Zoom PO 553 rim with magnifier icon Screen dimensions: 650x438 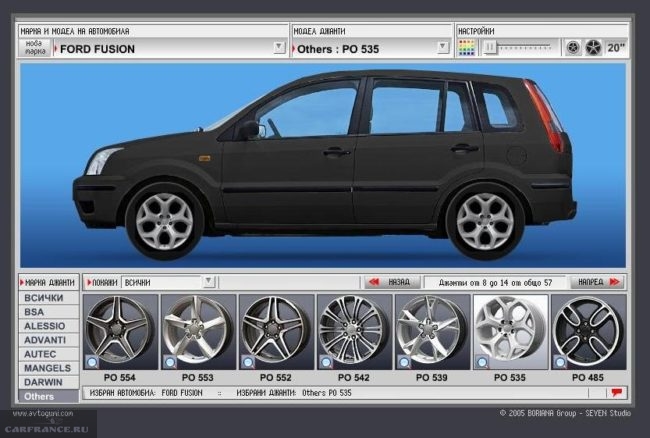pyautogui.click(x=170, y=362)
